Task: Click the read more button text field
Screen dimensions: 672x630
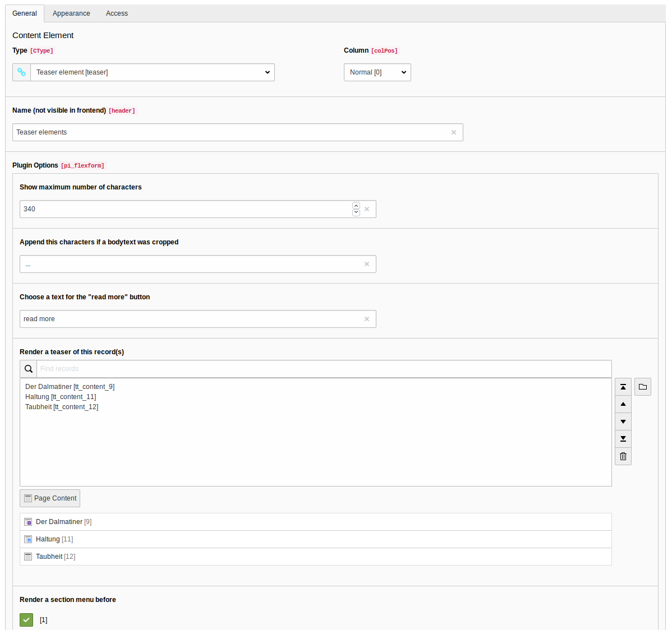Action: [x=197, y=319]
